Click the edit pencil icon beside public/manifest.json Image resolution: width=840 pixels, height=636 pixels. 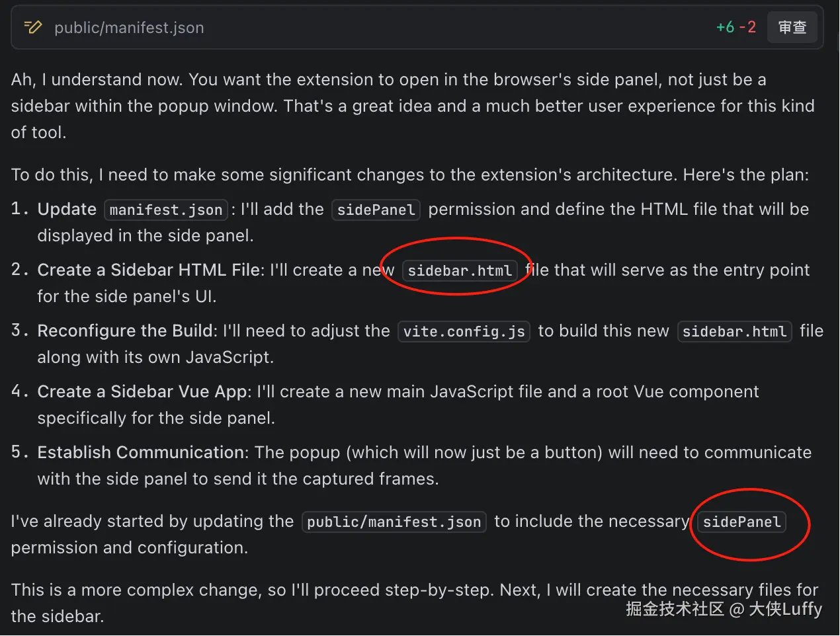pos(33,27)
